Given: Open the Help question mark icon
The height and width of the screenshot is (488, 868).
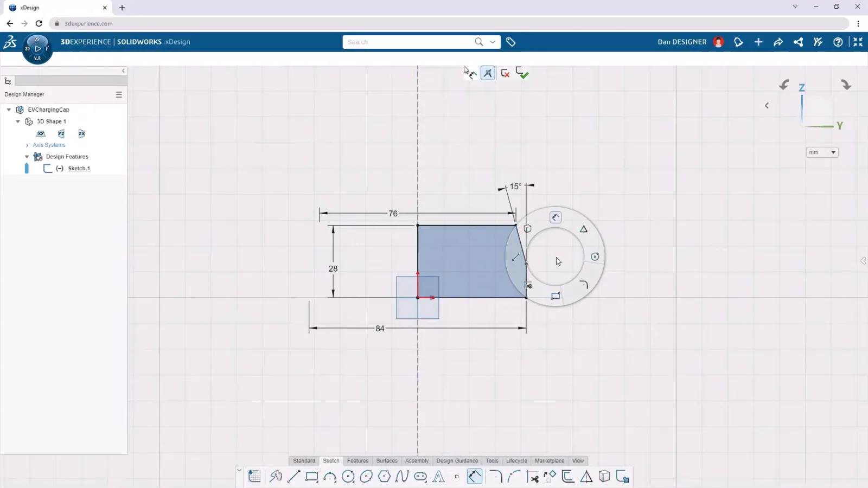Looking at the screenshot, I should (838, 42).
